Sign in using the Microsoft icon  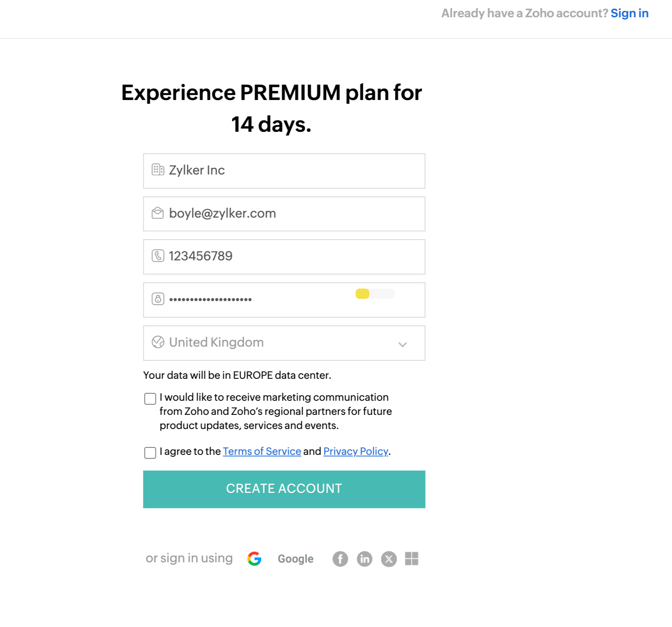click(412, 559)
